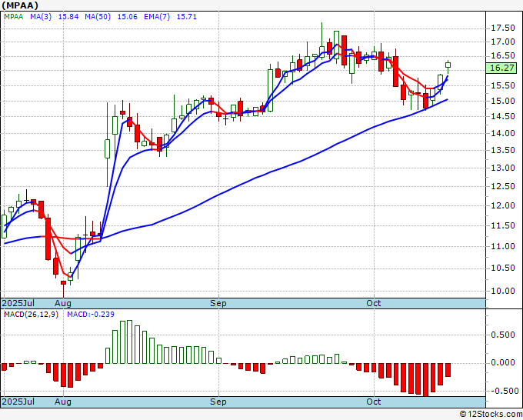Click the 16.50 price axis label
This screenshot has width=523, height=420.
pos(503,55)
